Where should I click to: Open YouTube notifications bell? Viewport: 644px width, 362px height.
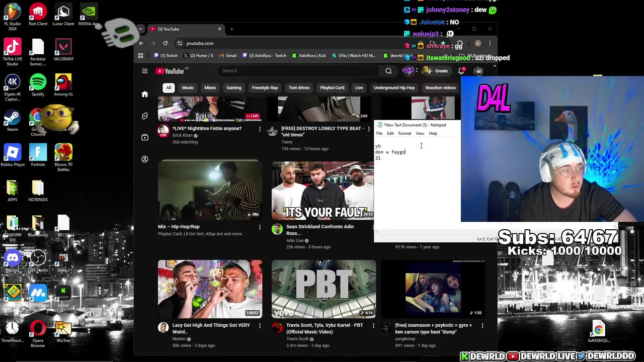click(461, 71)
